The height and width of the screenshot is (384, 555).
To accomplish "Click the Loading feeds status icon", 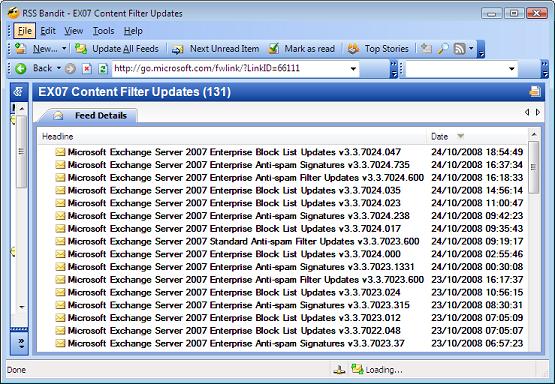I will (357, 369).
